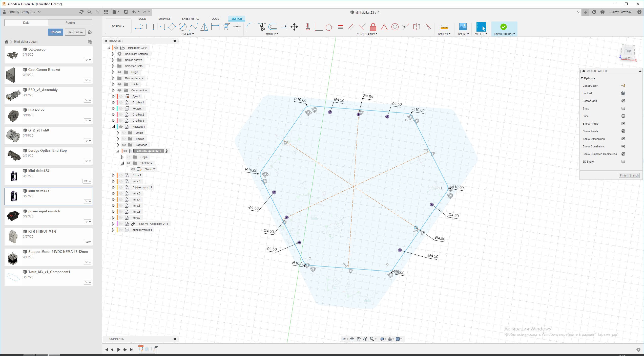Viewport: 644px width, 356px height.
Task: Click the Measure inspect tool
Action: pos(444,27)
